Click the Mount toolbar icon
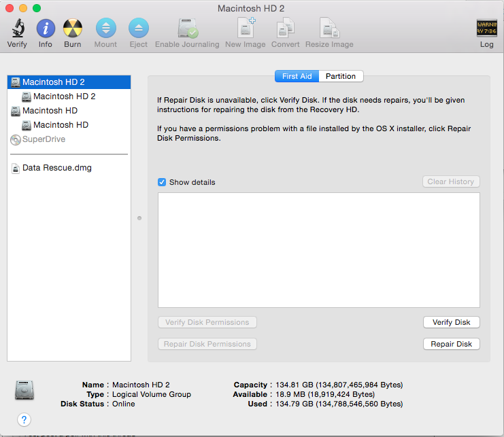This screenshot has width=504, height=437. point(105,29)
